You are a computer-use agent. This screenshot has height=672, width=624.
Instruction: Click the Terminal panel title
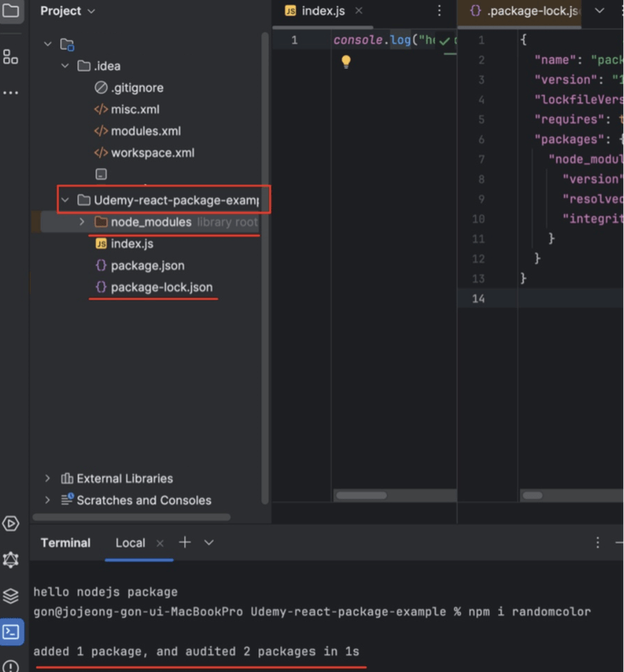coord(66,543)
